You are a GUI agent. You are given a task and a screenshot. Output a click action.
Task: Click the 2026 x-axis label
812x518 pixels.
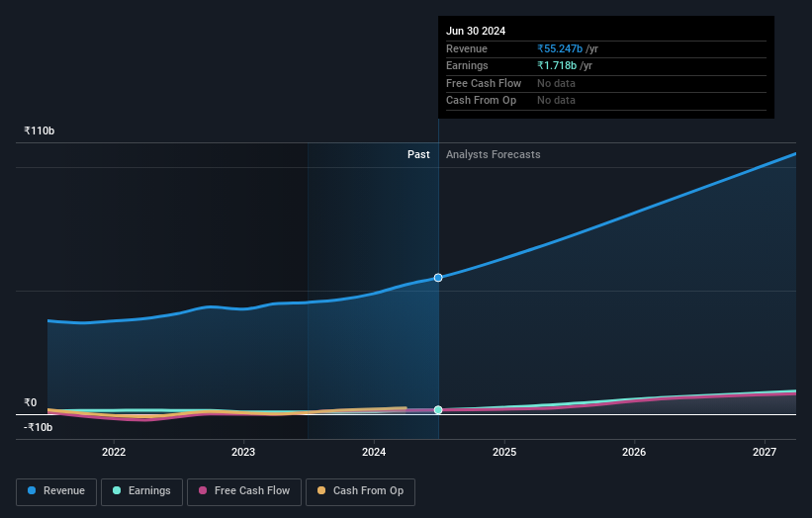coord(633,452)
